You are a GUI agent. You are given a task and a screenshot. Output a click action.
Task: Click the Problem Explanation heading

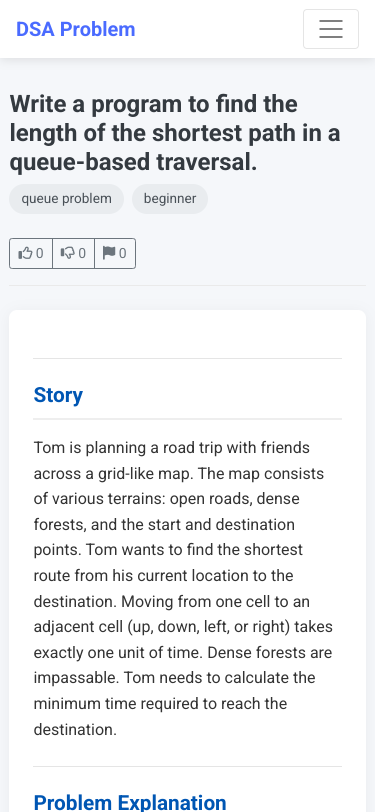pyautogui.click(x=130, y=802)
